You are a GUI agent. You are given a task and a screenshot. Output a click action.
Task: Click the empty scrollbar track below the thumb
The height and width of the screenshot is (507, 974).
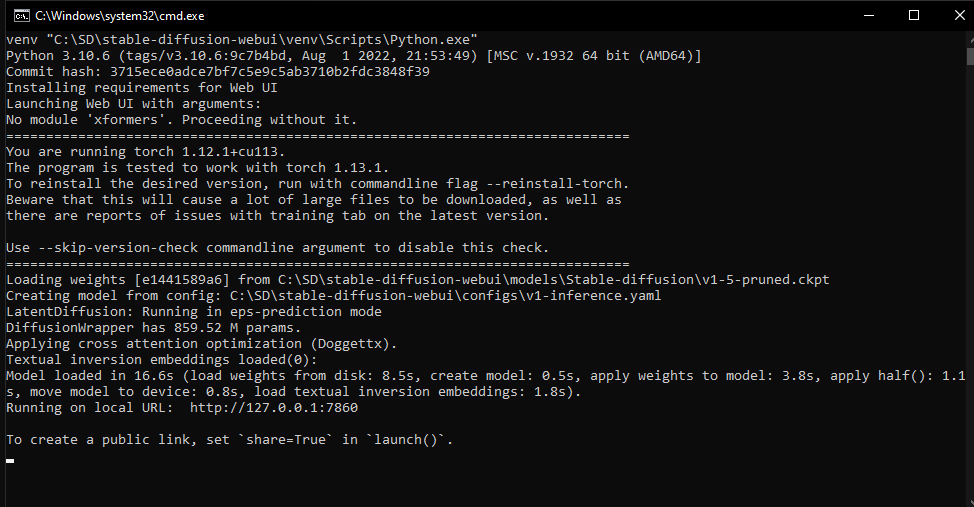coord(970,280)
